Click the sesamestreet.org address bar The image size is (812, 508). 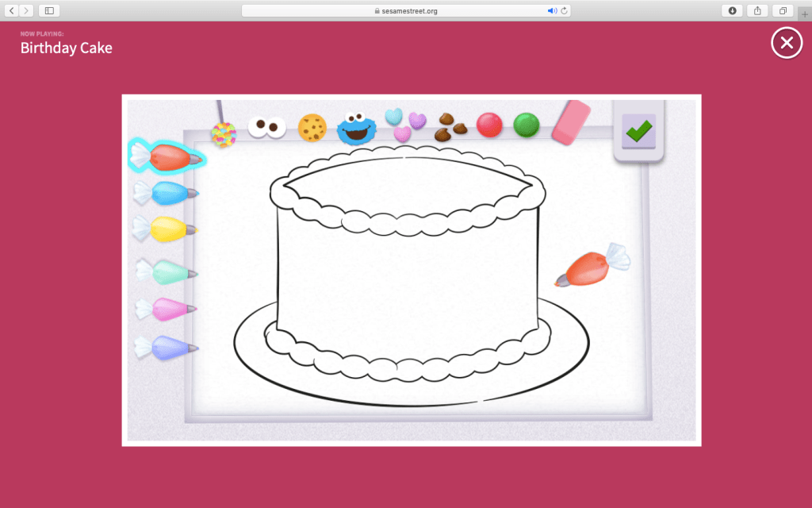(405, 11)
